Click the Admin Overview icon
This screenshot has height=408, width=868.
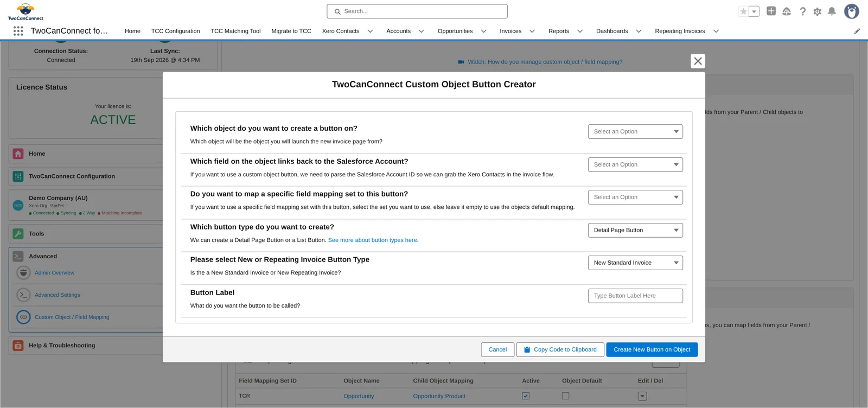23,273
